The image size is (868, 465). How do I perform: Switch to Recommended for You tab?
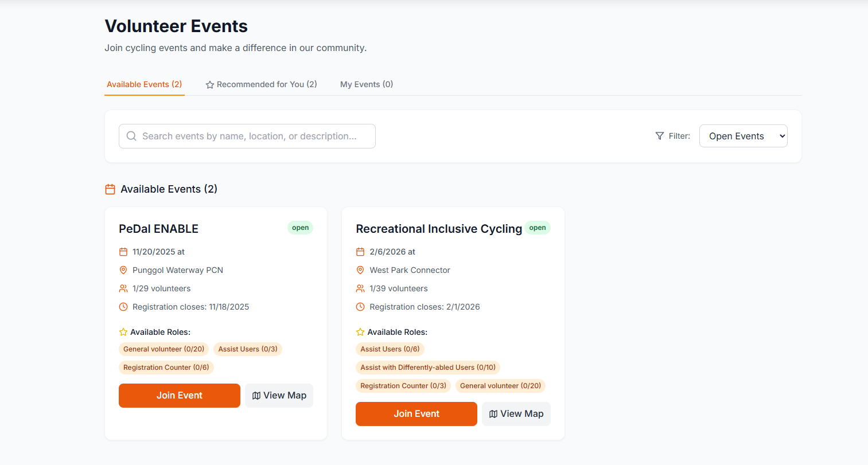(262, 84)
